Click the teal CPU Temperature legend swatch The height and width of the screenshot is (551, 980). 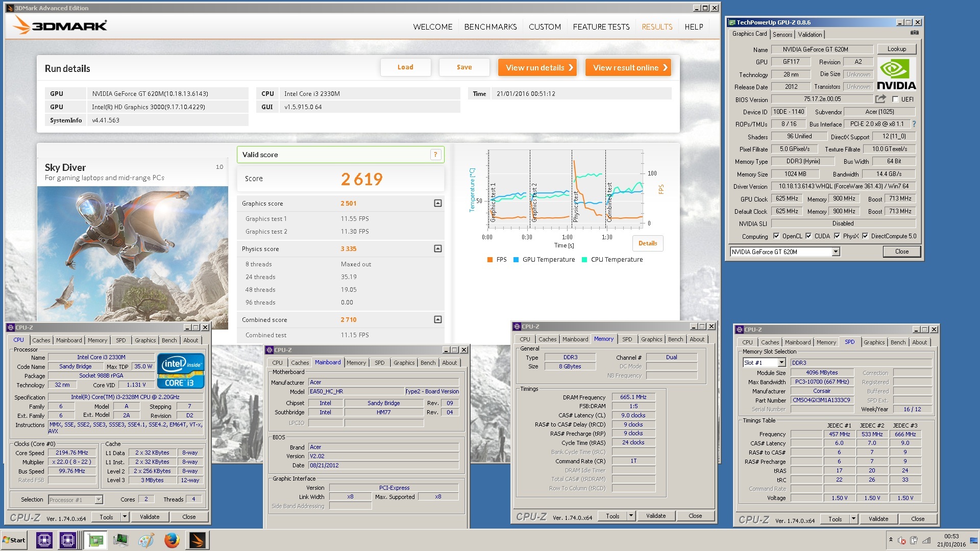(584, 260)
